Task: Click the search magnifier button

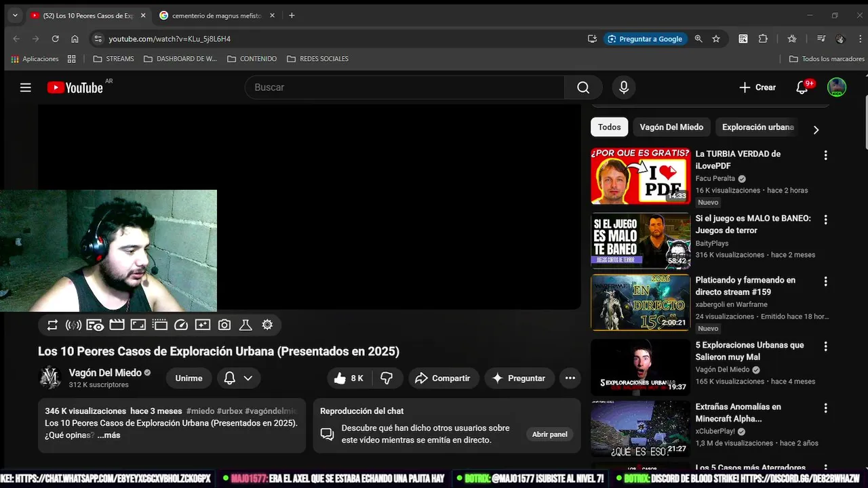Action: tap(583, 87)
